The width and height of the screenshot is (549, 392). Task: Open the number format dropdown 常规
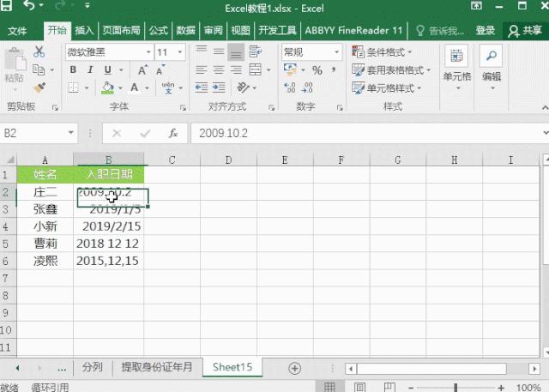coord(336,52)
